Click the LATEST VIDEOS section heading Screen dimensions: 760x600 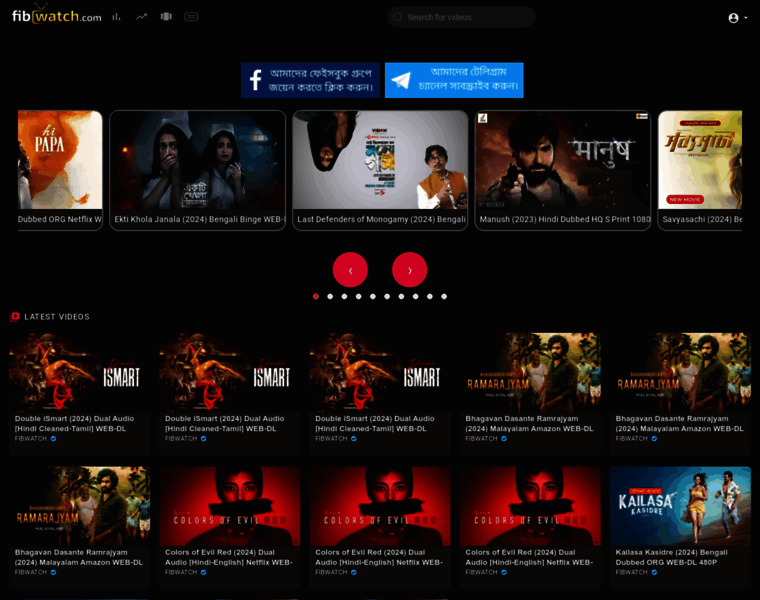click(x=57, y=317)
